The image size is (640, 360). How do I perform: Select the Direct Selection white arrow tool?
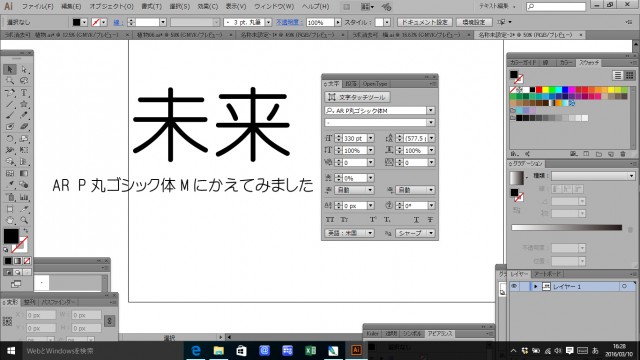(24, 69)
